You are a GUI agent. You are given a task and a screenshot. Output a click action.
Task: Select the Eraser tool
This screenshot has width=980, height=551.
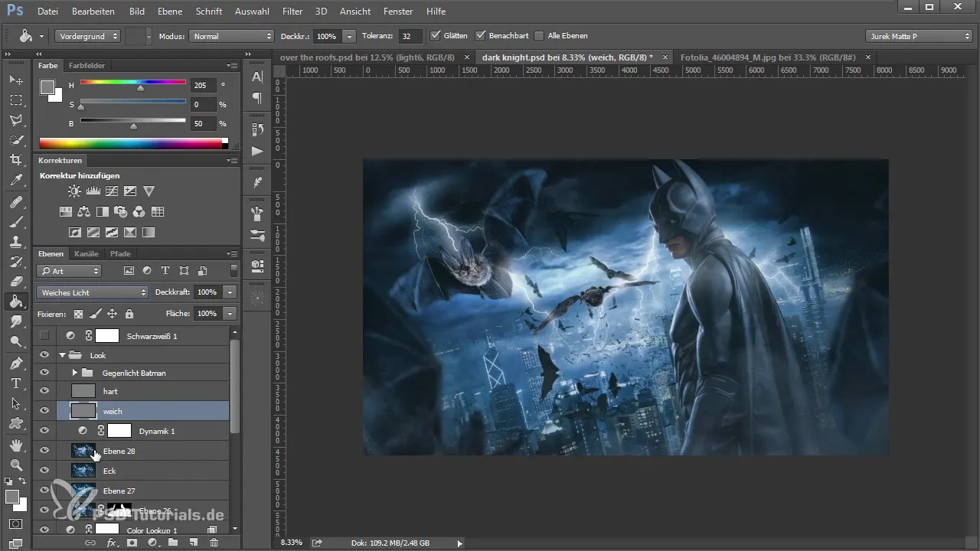(x=15, y=281)
